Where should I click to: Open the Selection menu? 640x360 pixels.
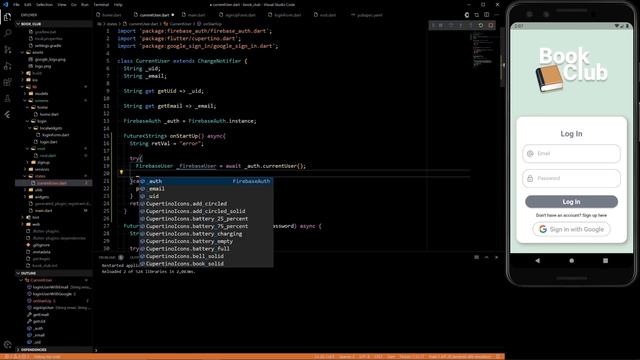coord(44,4)
